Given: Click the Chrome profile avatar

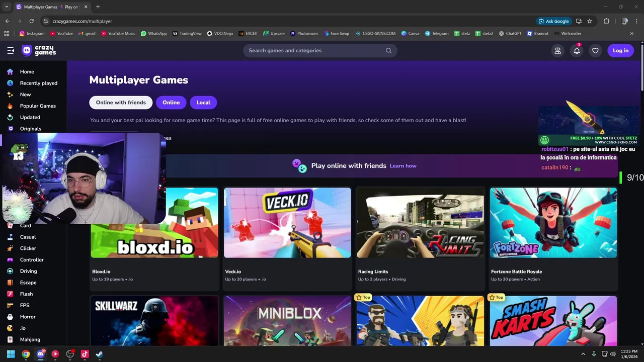Looking at the screenshot, I should point(624,21).
